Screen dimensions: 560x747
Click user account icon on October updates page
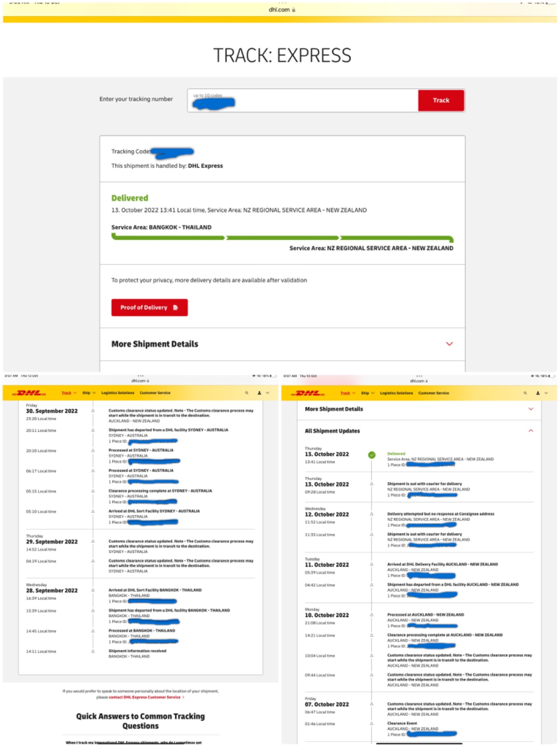pos(538,393)
